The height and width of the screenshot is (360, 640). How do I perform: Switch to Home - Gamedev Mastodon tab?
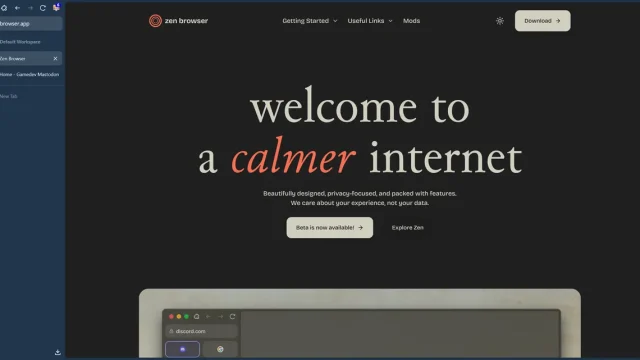click(29, 75)
